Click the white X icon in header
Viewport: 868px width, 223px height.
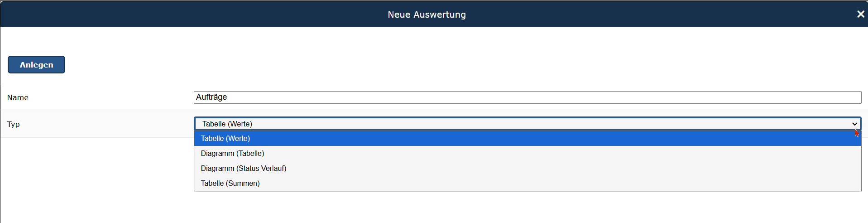[x=860, y=14]
